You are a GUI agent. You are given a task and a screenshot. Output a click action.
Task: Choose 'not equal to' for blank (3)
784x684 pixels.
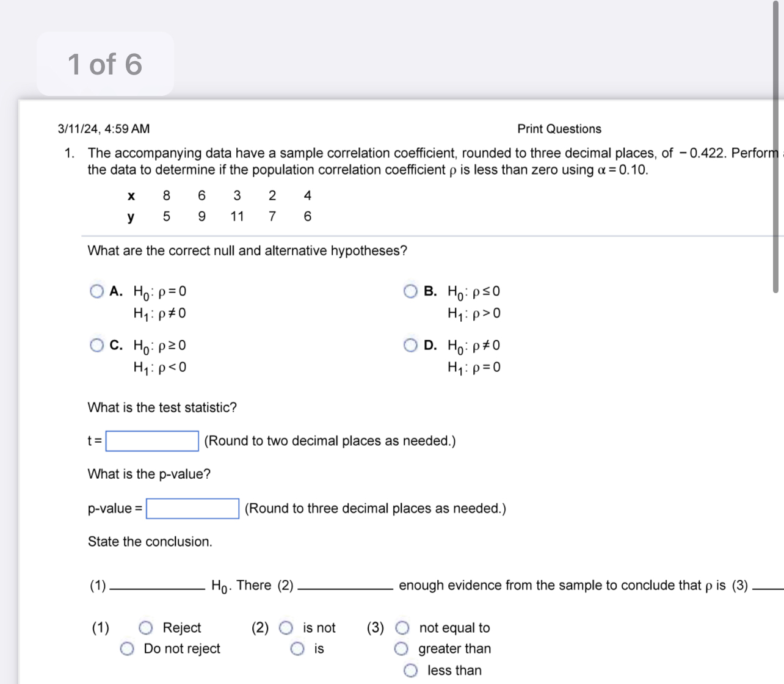[402, 627]
